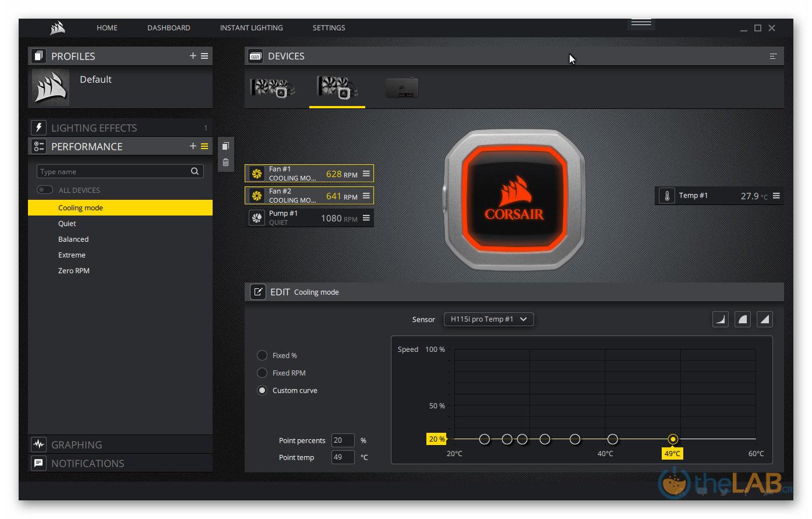Click the Fan #1 628 RPM reading
The height and width of the screenshot is (519, 812).
point(342,174)
